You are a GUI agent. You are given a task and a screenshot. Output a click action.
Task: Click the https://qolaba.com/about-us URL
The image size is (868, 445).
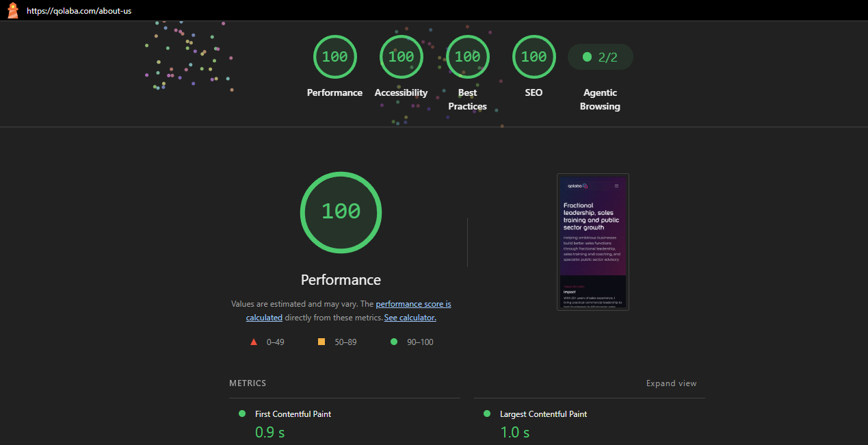(79, 11)
